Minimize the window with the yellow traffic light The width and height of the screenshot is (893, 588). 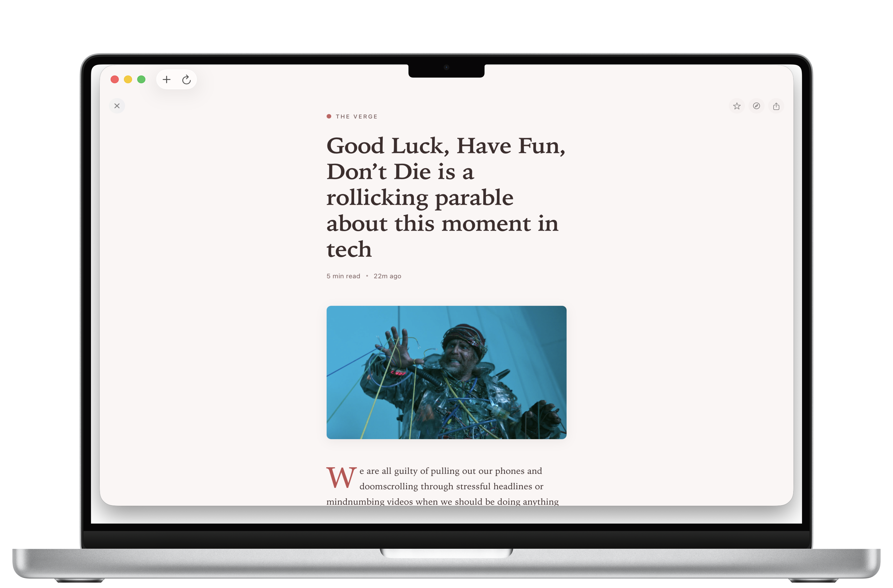(x=128, y=79)
